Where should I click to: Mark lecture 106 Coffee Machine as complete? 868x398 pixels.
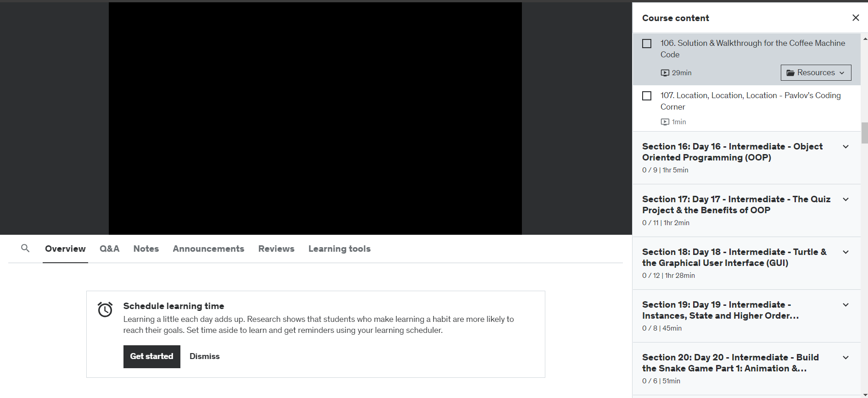647,44
